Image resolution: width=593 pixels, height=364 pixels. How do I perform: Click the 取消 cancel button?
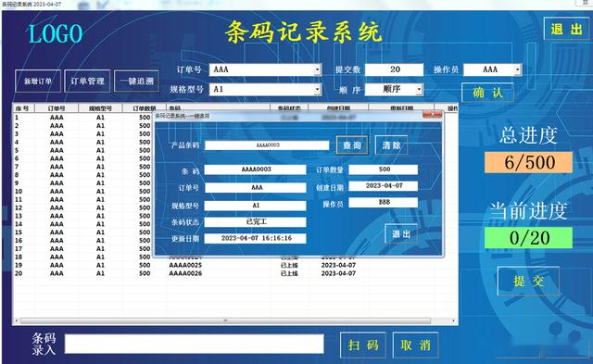click(x=416, y=345)
